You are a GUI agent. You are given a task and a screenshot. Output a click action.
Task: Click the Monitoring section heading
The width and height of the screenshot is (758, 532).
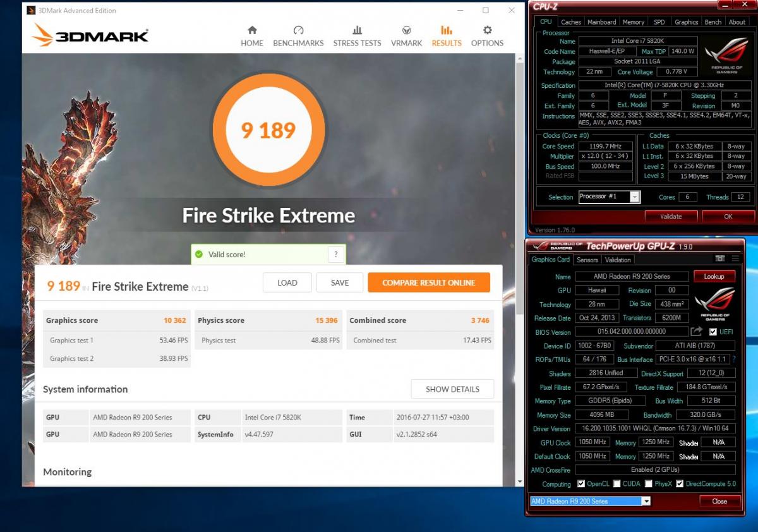coord(67,472)
